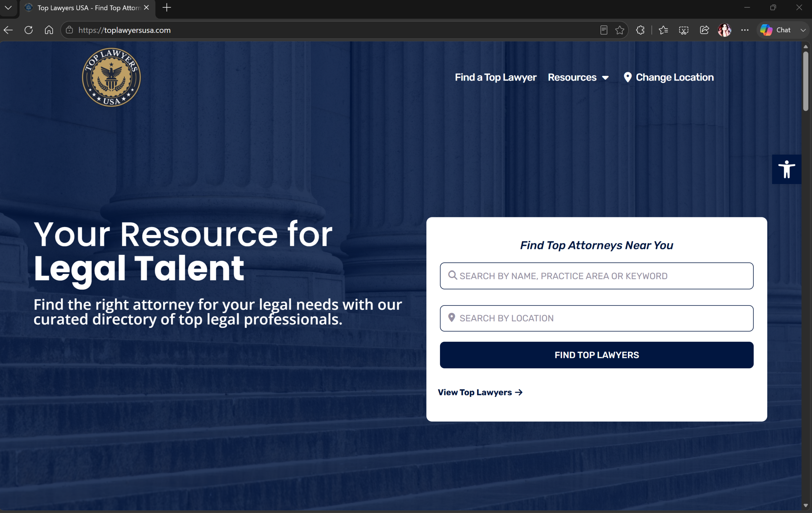Click the share page icon
This screenshot has height=513, width=812.
pos(704,30)
